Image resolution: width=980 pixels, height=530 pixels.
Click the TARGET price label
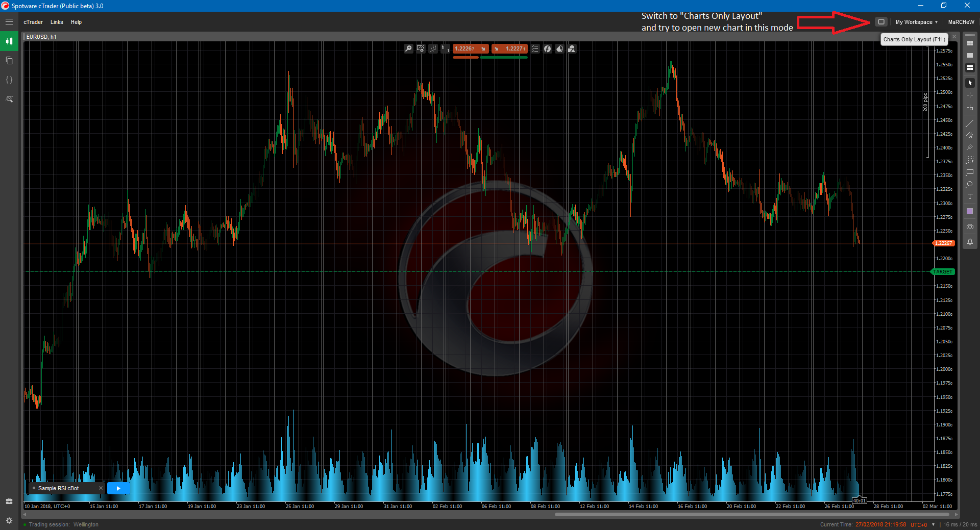click(943, 272)
